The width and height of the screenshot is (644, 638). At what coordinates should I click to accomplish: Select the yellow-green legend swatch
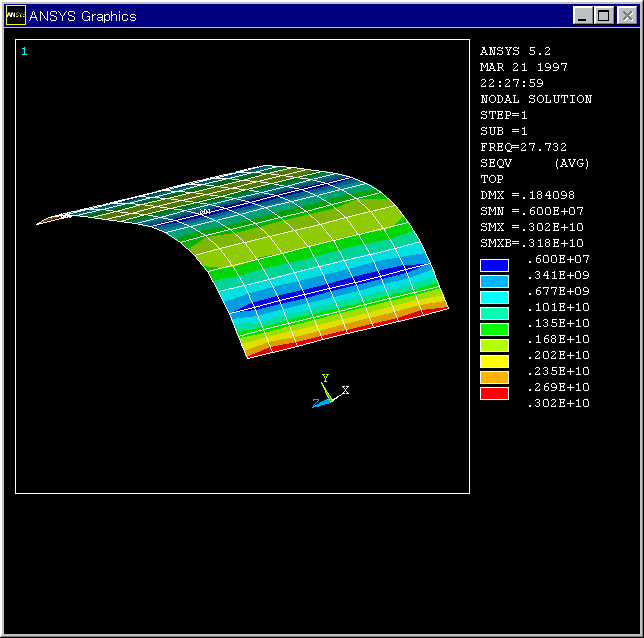click(494, 346)
